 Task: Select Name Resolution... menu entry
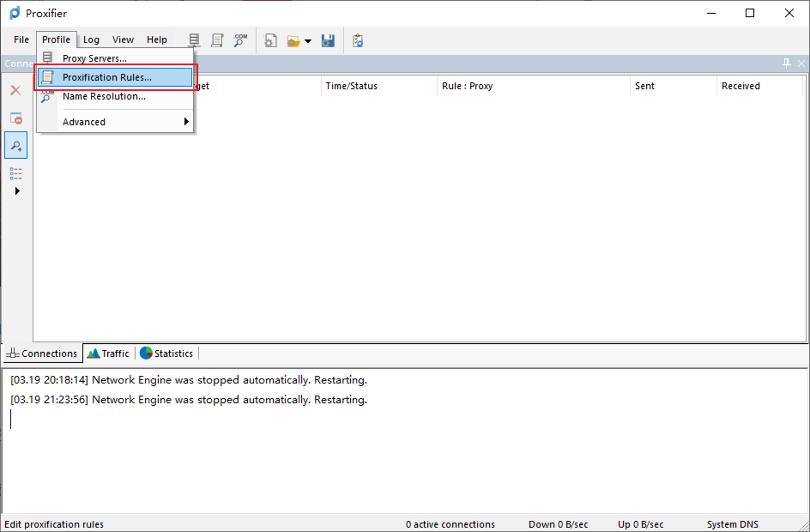tap(115, 96)
